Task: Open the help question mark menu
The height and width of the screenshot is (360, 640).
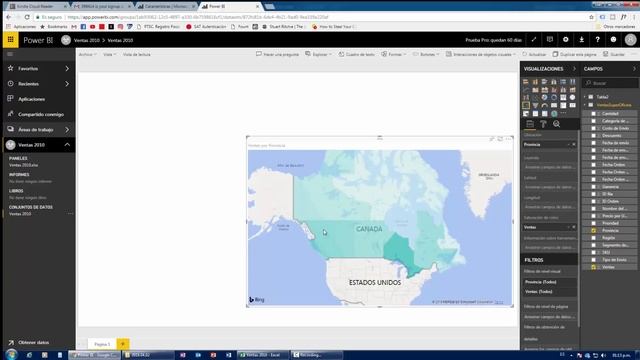Action: [x=598, y=40]
